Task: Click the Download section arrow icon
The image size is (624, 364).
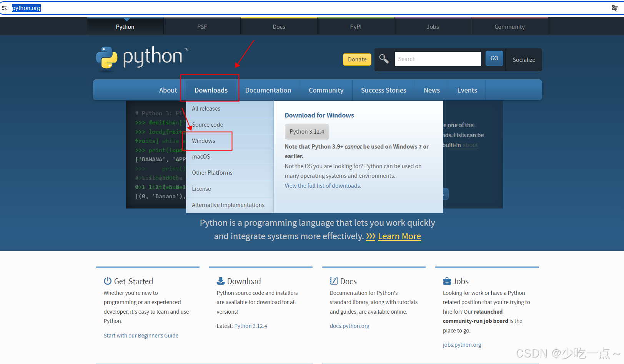Action: [221, 281]
